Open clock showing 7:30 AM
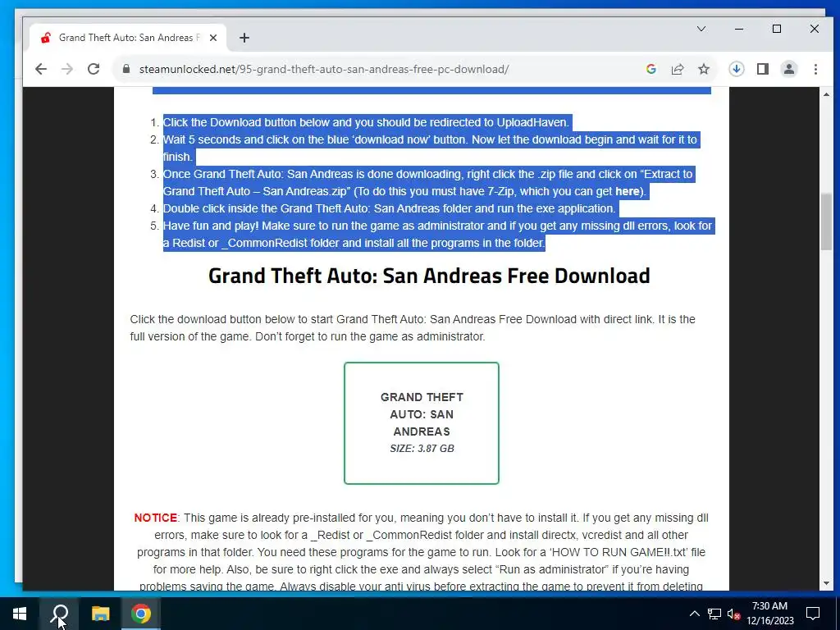 tap(769, 614)
